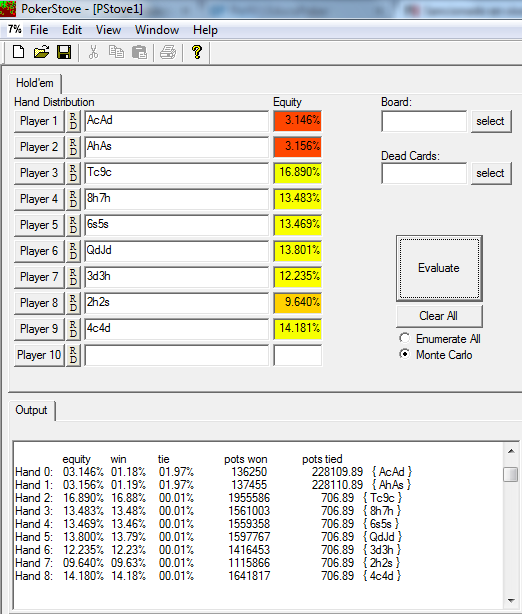
Task: Click the output scrollbar up arrow
Action: [x=511, y=451]
